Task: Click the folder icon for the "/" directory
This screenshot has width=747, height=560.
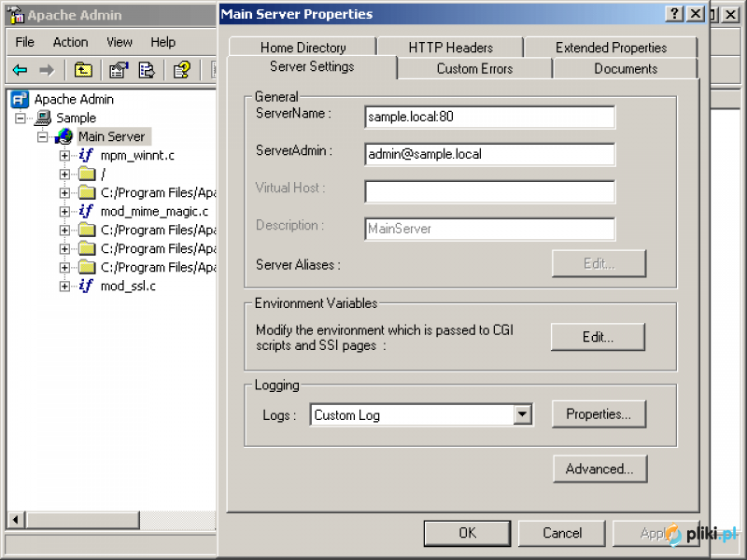Action: click(x=87, y=174)
